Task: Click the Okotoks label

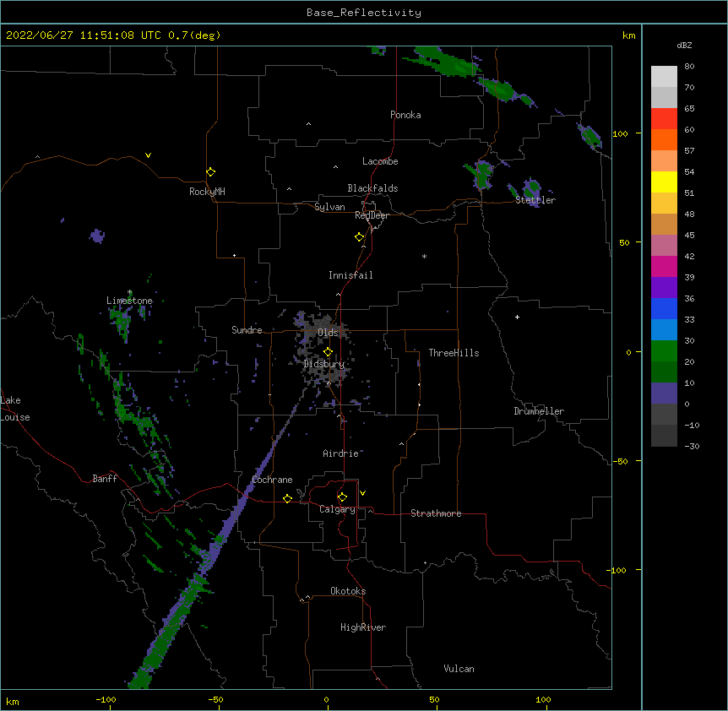Action: 348,591
